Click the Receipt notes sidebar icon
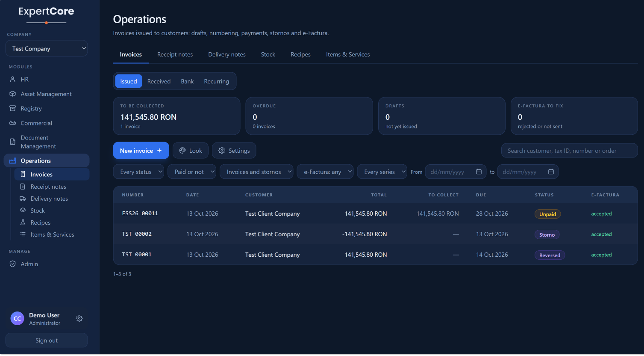This screenshot has height=356, width=644. (x=23, y=187)
